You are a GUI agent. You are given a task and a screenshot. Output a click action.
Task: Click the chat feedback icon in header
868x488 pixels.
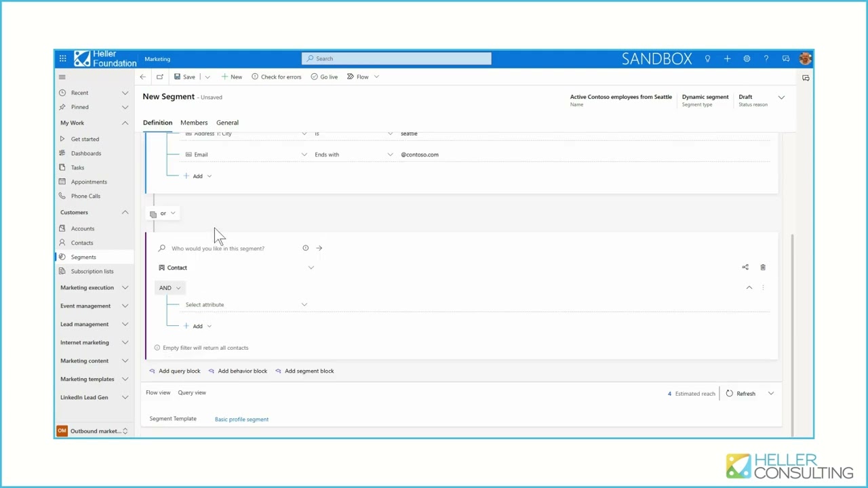(786, 59)
